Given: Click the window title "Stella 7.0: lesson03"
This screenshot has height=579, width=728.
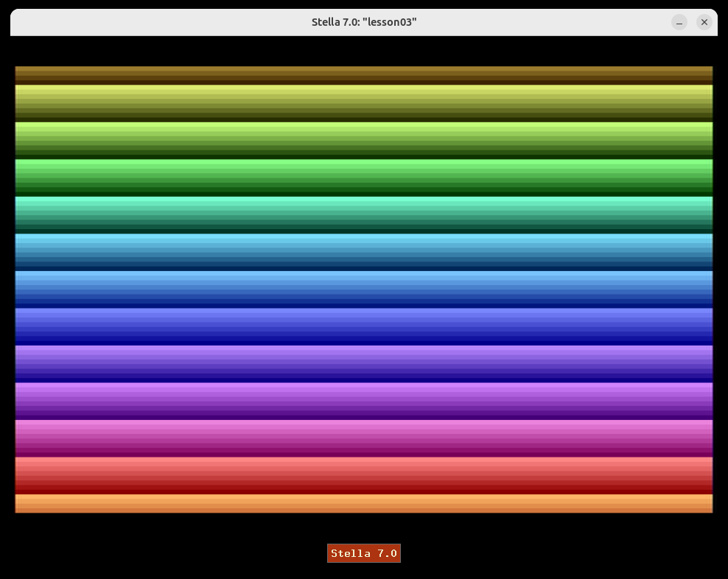Looking at the screenshot, I should click(x=364, y=22).
